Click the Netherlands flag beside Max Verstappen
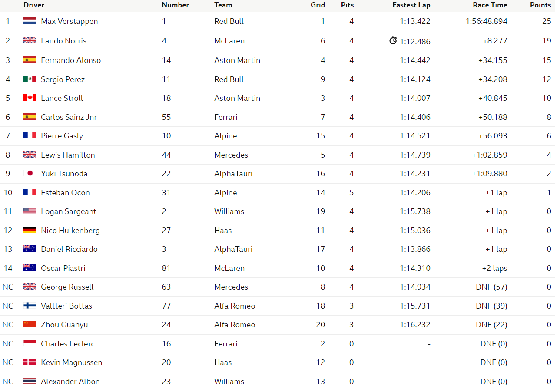 click(x=30, y=21)
